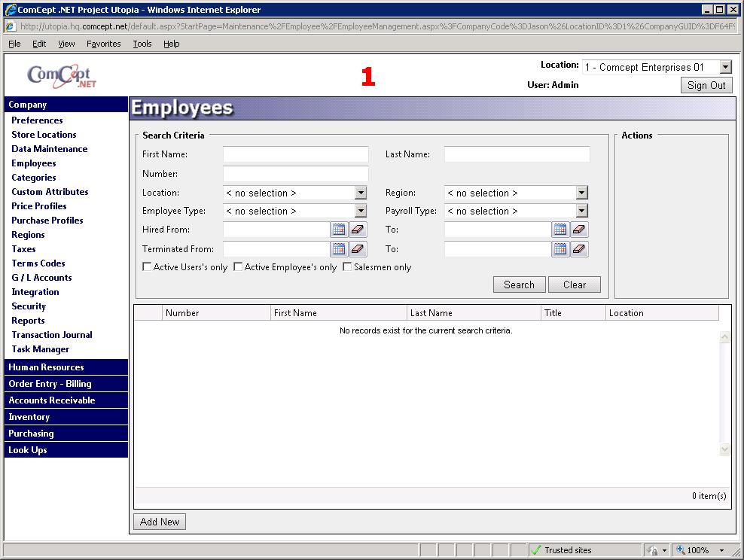Open the Terminated From calendar picker

pyautogui.click(x=339, y=249)
